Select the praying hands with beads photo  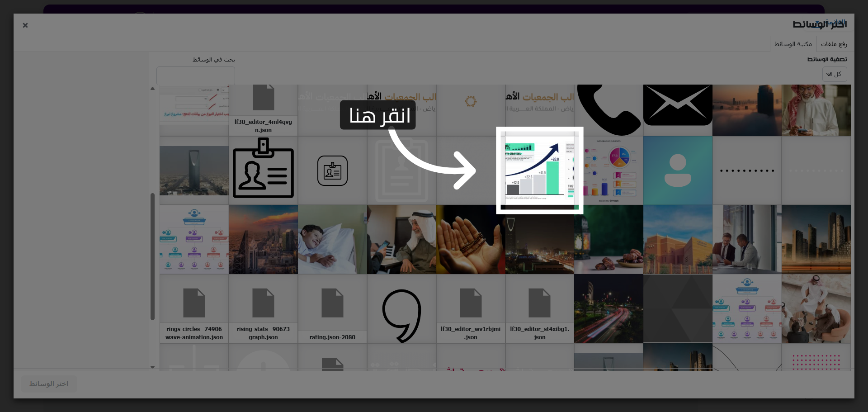471,240
